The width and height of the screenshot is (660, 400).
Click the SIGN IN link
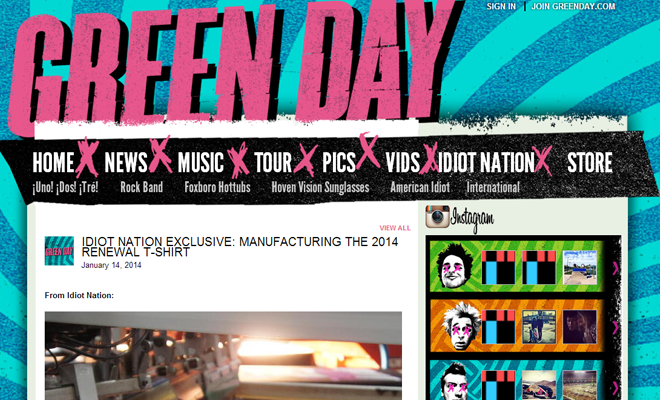[x=501, y=6]
